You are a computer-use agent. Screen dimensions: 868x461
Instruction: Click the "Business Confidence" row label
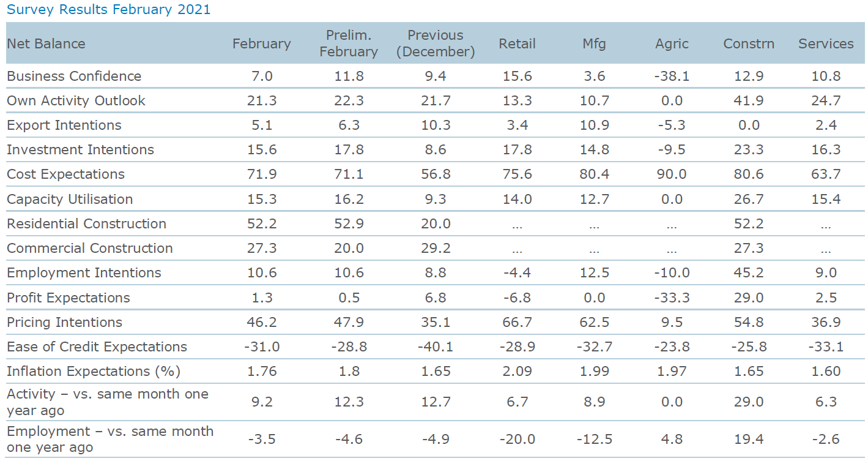pos(74,76)
